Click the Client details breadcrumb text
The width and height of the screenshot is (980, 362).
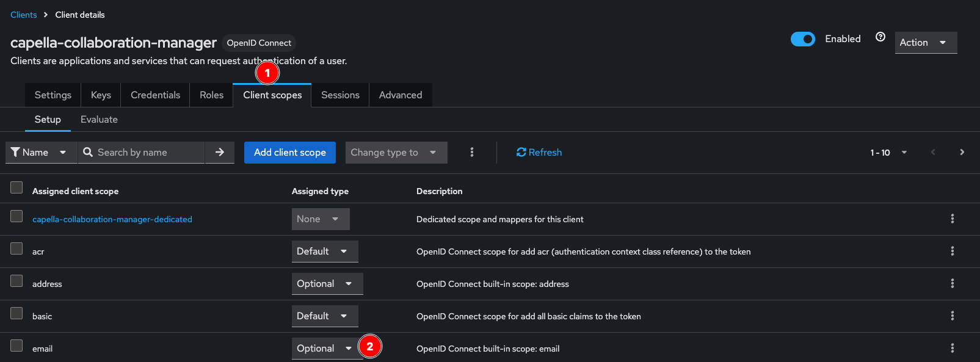[80, 15]
